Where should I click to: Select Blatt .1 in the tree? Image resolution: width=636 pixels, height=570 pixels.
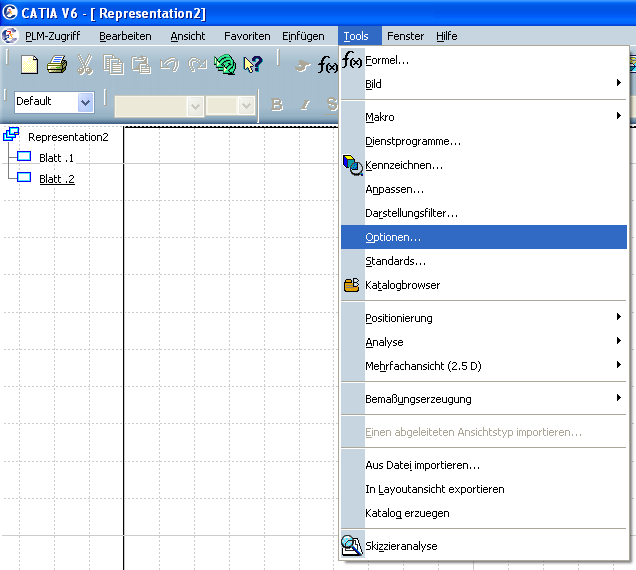(x=57, y=158)
